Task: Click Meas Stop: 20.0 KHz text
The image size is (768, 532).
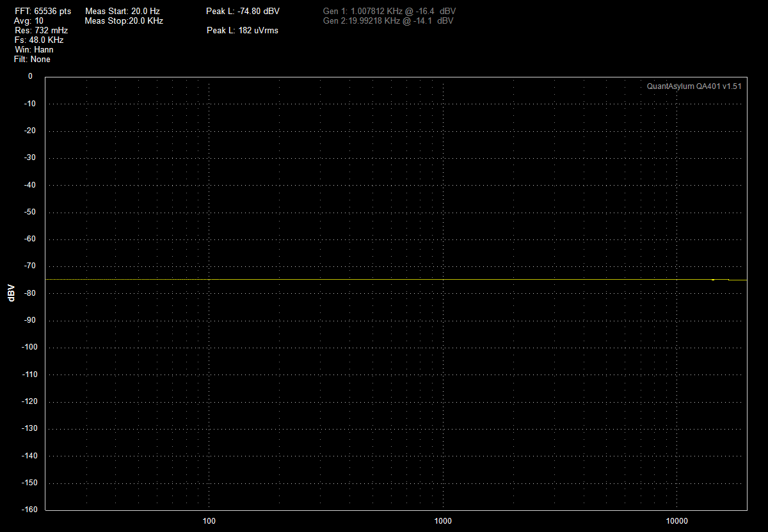Action: click(124, 21)
